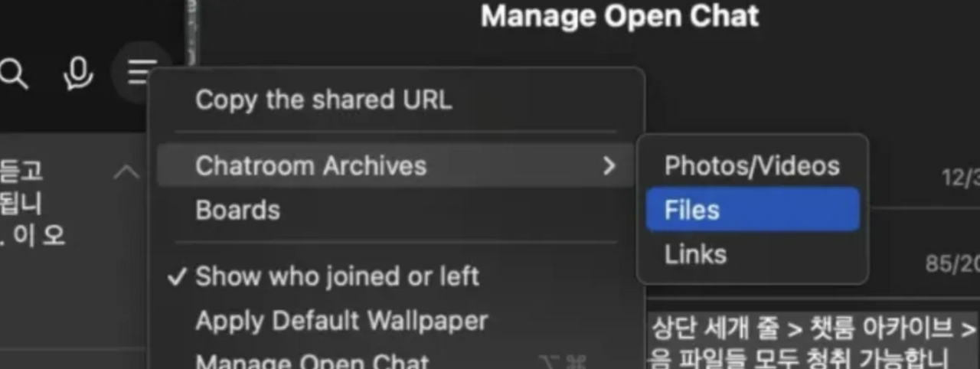Collapse the notice with the up chevron
The image size is (980, 369).
pyautogui.click(x=126, y=172)
